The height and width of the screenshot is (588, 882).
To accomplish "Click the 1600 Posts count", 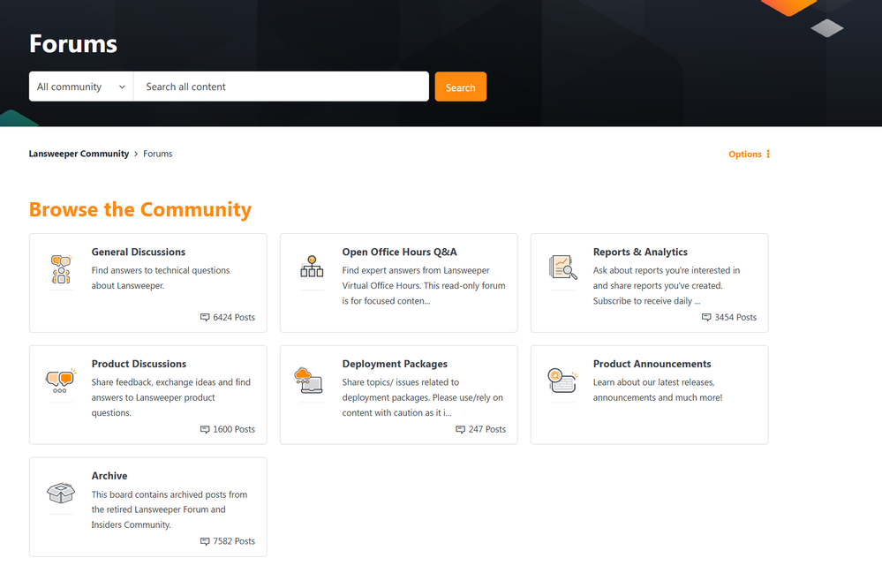I will point(234,429).
